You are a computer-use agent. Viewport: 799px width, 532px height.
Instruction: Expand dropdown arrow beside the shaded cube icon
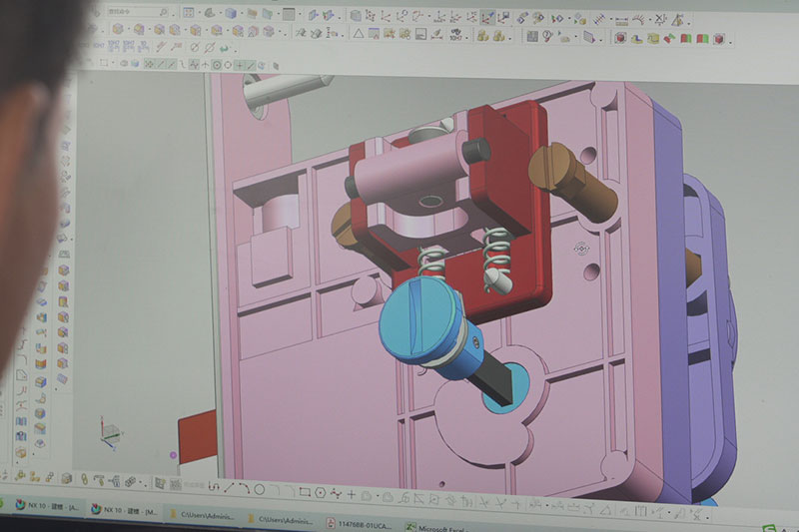click(243, 14)
